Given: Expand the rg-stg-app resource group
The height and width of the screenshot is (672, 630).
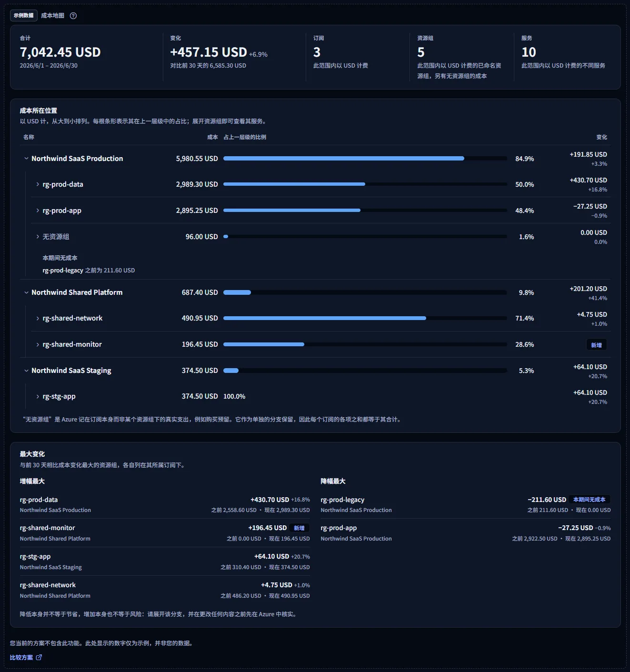Looking at the screenshot, I should (x=38, y=396).
